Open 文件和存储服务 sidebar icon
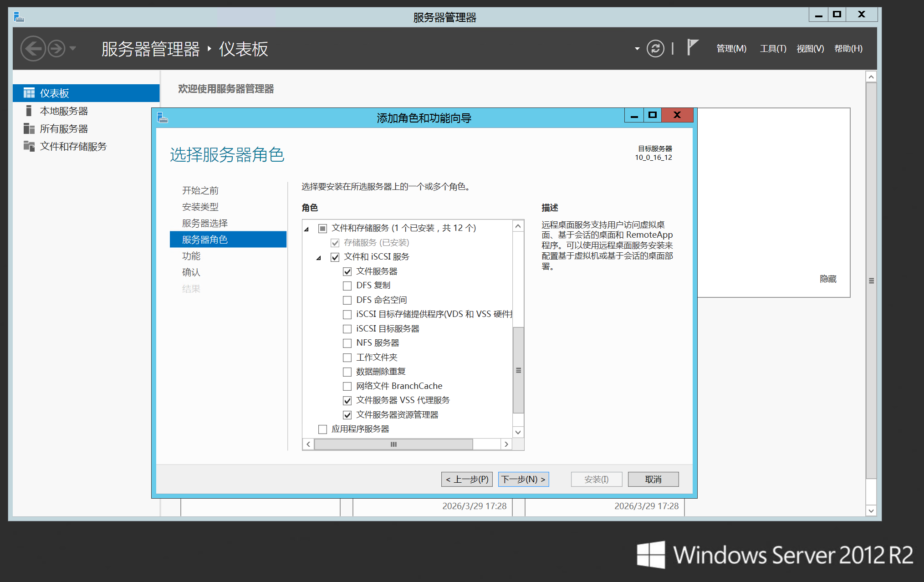The image size is (924, 582). 29,146
